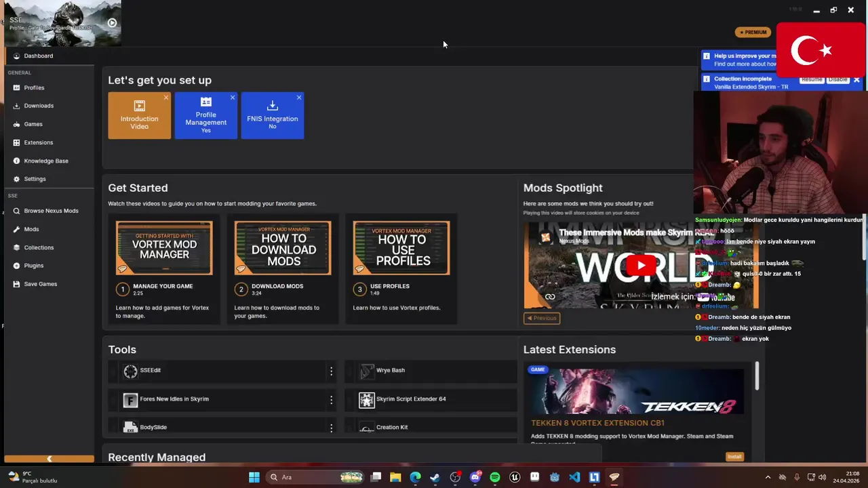This screenshot has height=488, width=868.
Task: Open the Plugins page
Action: [x=33, y=266]
